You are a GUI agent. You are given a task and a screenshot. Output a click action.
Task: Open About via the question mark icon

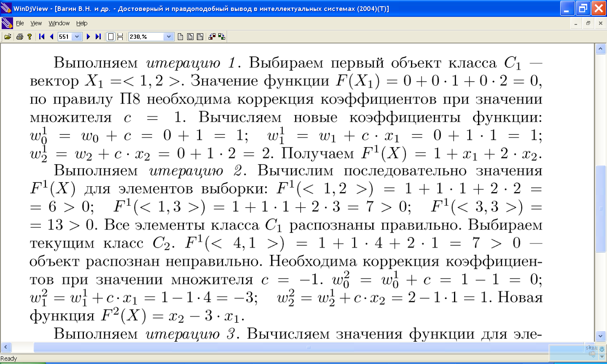coord(30,37)
